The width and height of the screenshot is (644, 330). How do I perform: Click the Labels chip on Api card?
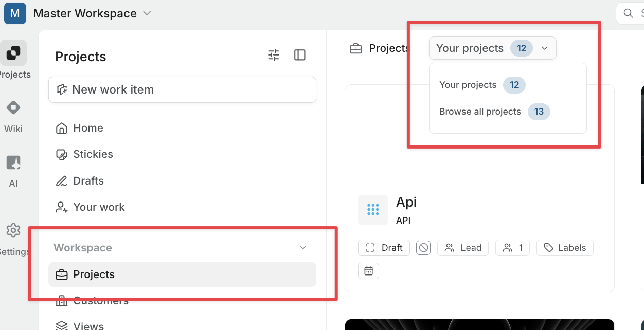pyautogui.click(x=565, y=248)
